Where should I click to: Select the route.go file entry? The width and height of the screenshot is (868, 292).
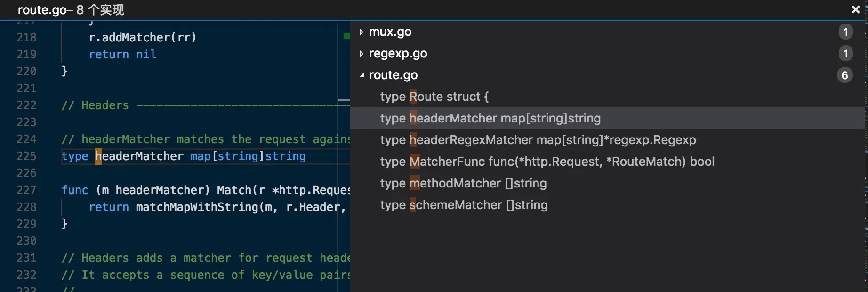coord(393,75)
